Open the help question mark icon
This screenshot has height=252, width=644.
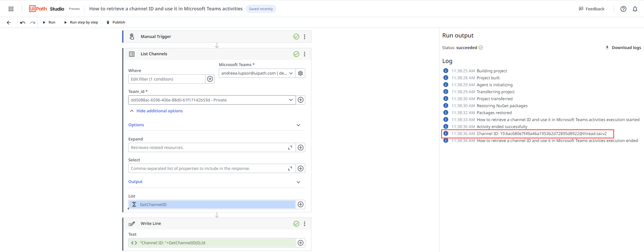click(x=623, y=9)
